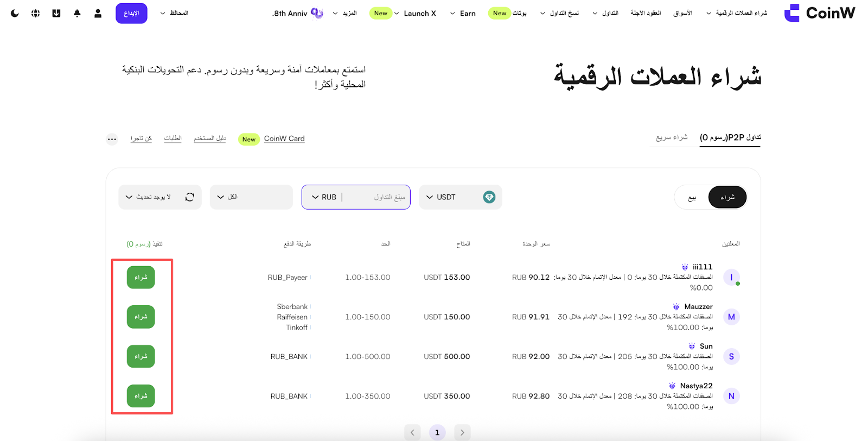Click the RUB 90.12 unit price
868x441 pixels.
(531, 277)
